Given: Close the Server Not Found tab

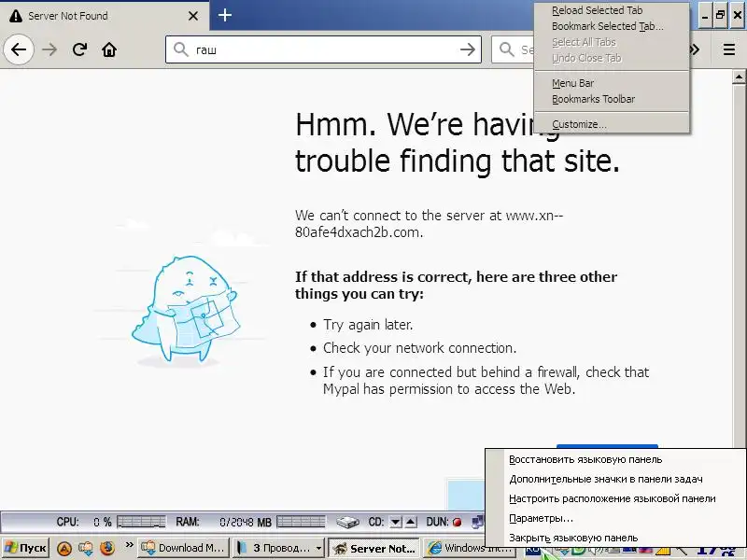Looking at the screenshot, I should pyautogui.click(x=193, y=16).
